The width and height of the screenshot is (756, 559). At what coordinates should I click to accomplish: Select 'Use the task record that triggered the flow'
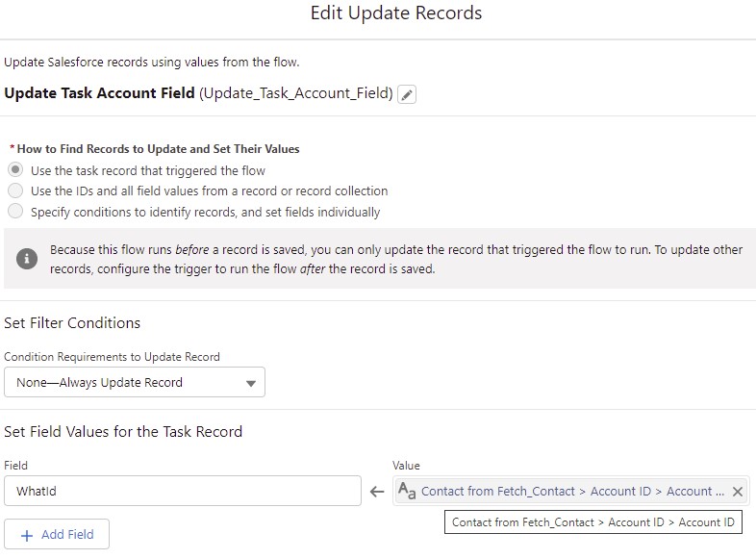15,170
